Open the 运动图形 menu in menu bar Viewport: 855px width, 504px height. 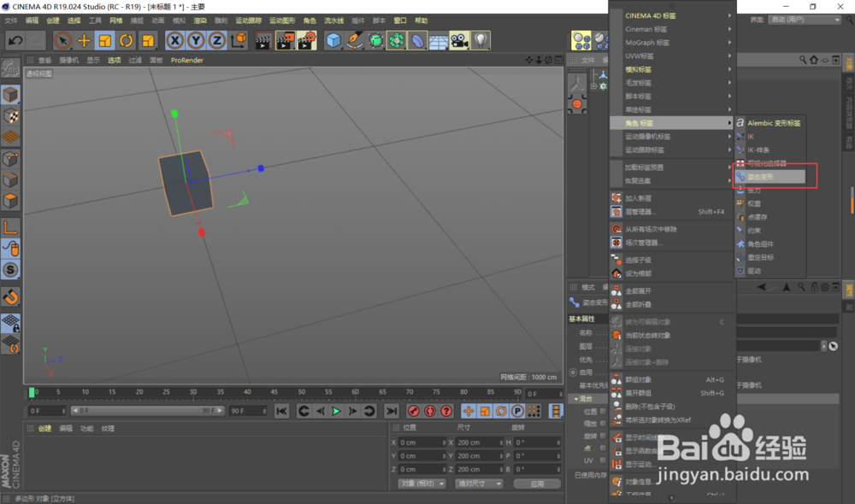coord(282,21)
